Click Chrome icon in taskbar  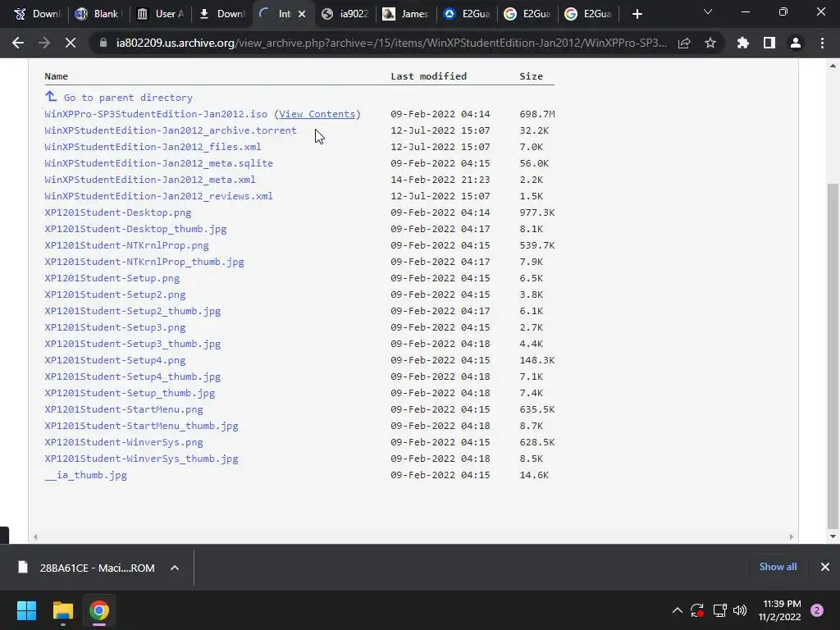(99, 610)
